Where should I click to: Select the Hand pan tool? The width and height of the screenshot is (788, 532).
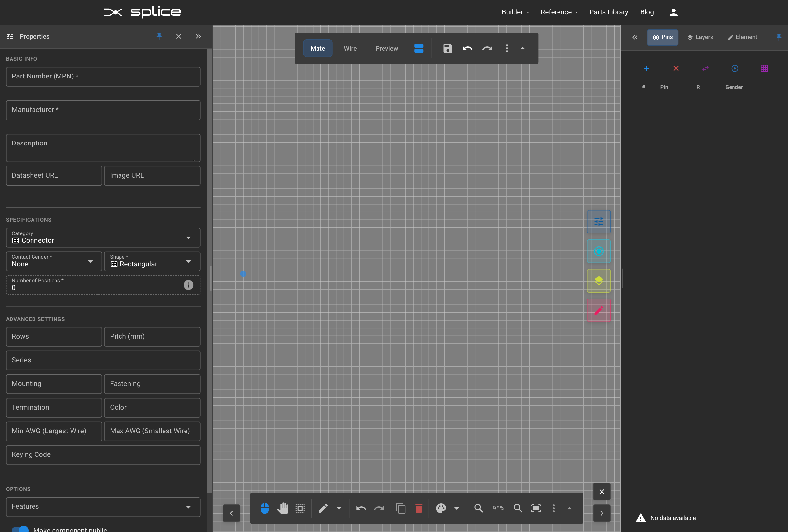283,508
